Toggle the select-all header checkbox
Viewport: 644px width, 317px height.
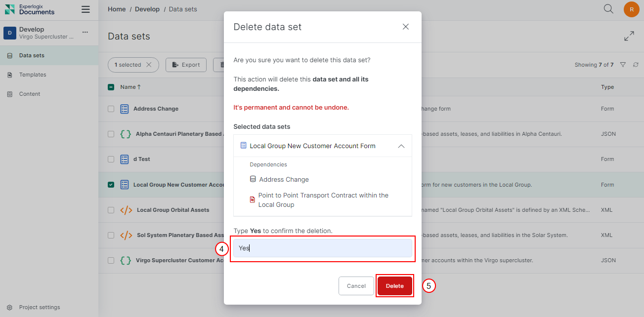pos(111,87)
